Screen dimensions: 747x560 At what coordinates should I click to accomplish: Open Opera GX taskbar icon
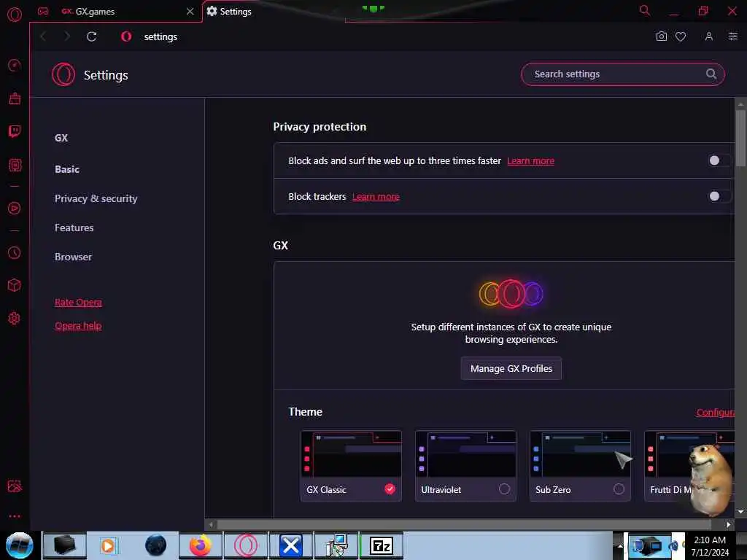[x=246, y=545]
